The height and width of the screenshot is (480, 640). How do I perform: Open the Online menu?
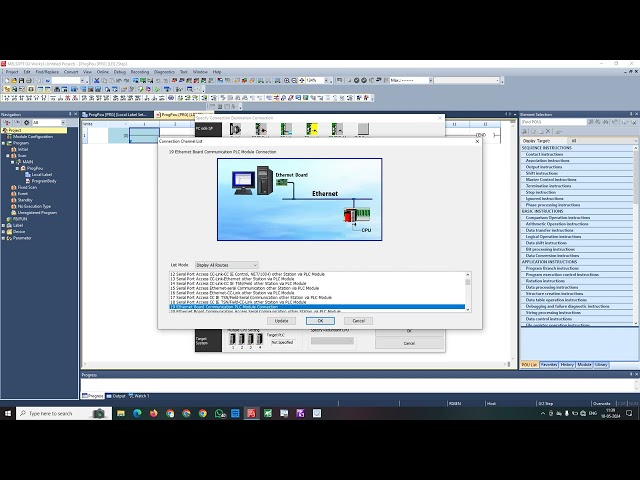pyautogui.click(x=102, y=72)
